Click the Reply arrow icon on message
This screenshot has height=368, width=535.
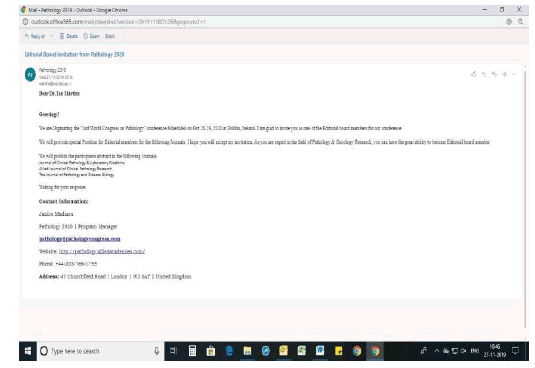click(484, 74)
